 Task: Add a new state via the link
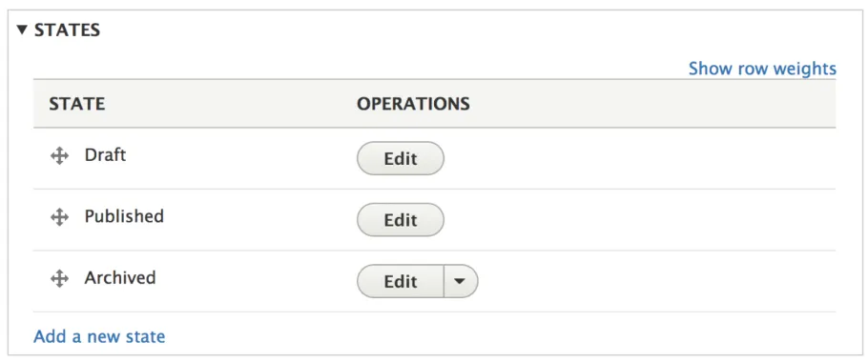point(99,336)
